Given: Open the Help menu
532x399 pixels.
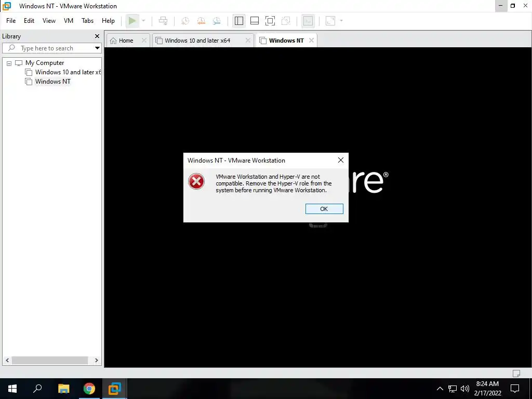Looking at the screenshot, I should click(x=108, y=21).
